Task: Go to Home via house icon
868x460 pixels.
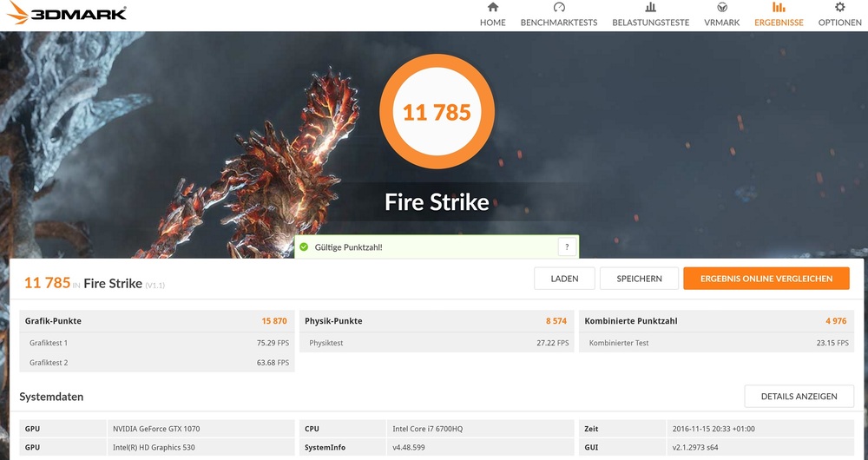Action: (x=492, y=8)
